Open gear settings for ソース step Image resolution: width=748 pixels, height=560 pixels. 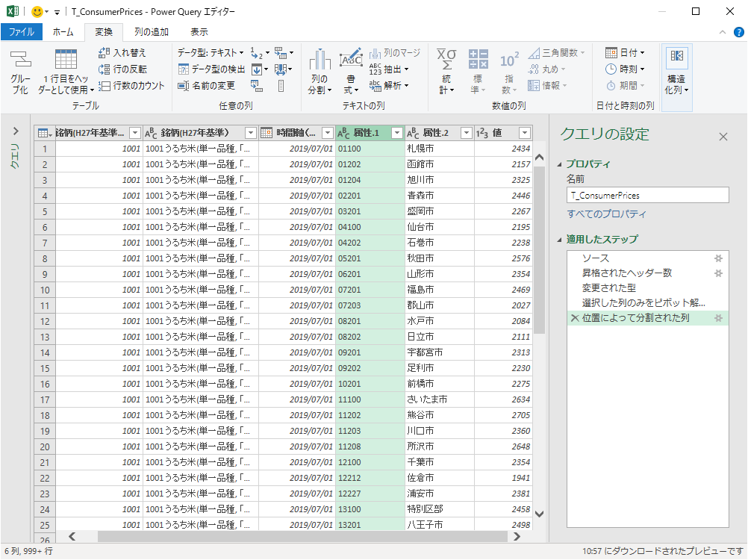pos(718,258)
